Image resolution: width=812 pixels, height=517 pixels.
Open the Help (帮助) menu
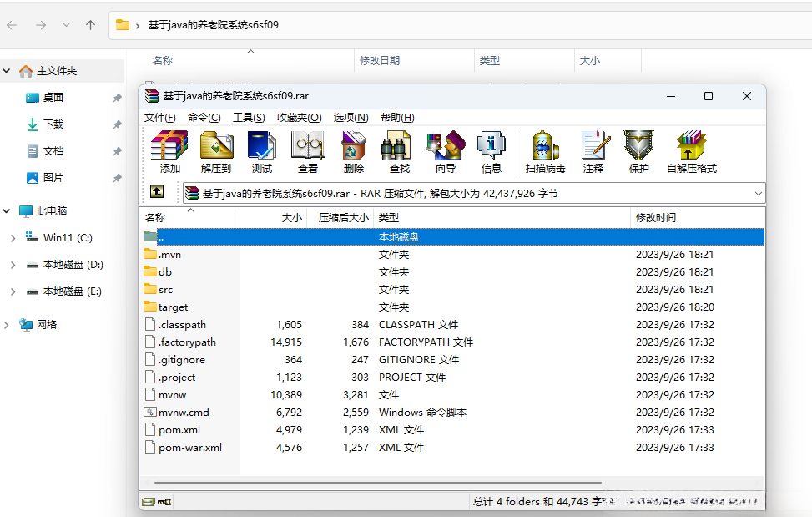[397, 118]
